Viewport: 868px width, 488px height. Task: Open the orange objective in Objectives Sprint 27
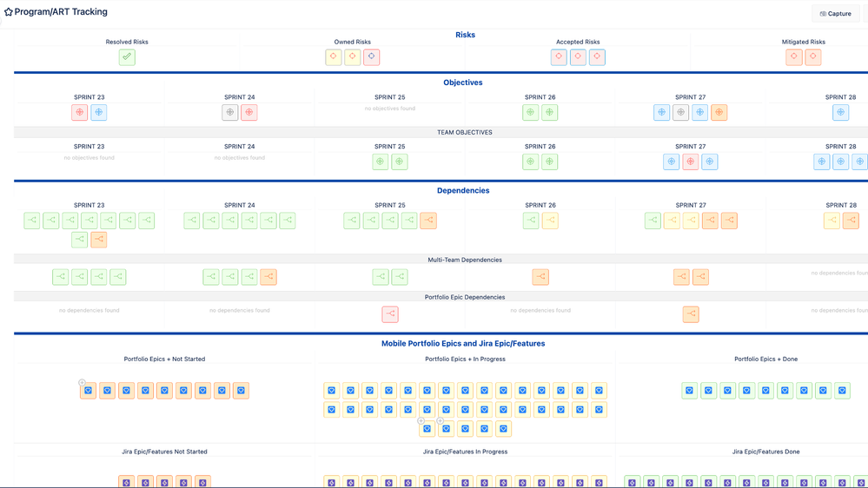point(719,112)
